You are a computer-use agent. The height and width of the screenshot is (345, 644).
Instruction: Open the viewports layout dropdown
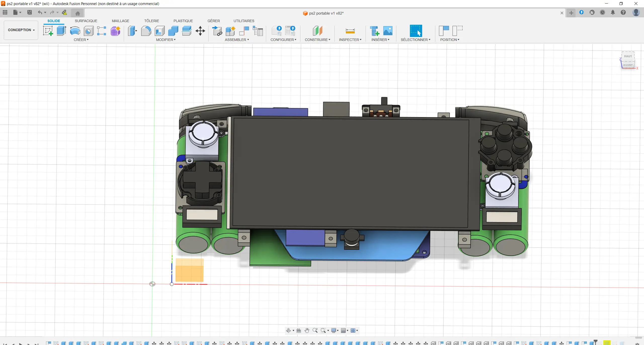click(x=354, y=330)
